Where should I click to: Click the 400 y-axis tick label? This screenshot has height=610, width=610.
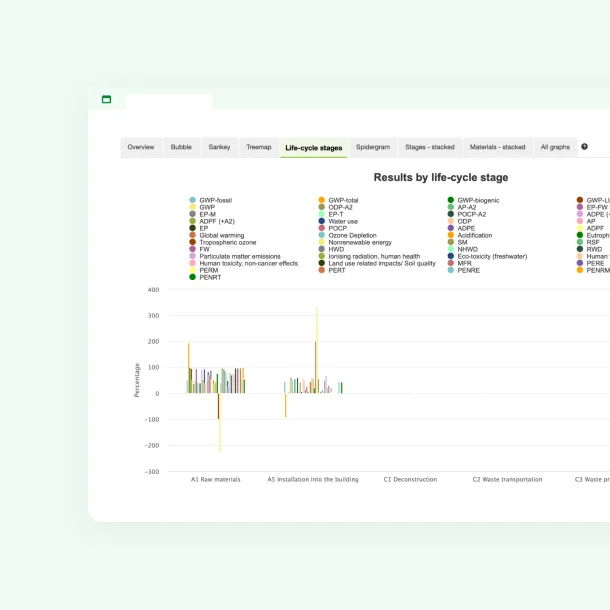click(x=154, y=290)
